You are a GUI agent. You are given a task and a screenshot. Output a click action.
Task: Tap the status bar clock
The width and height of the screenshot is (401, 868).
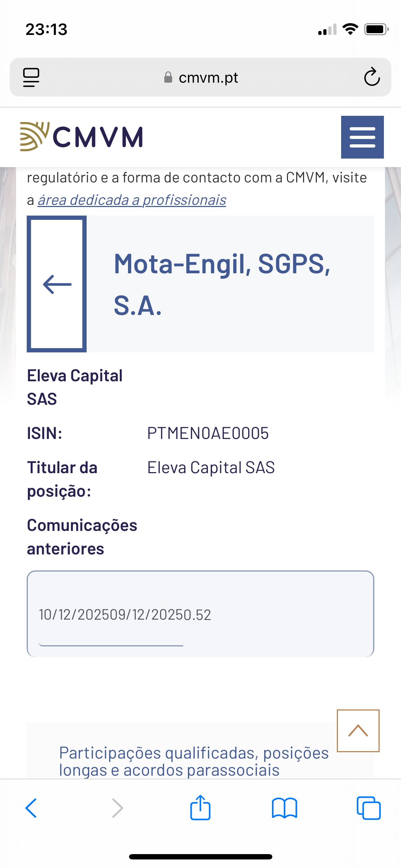tap(46, 29)
